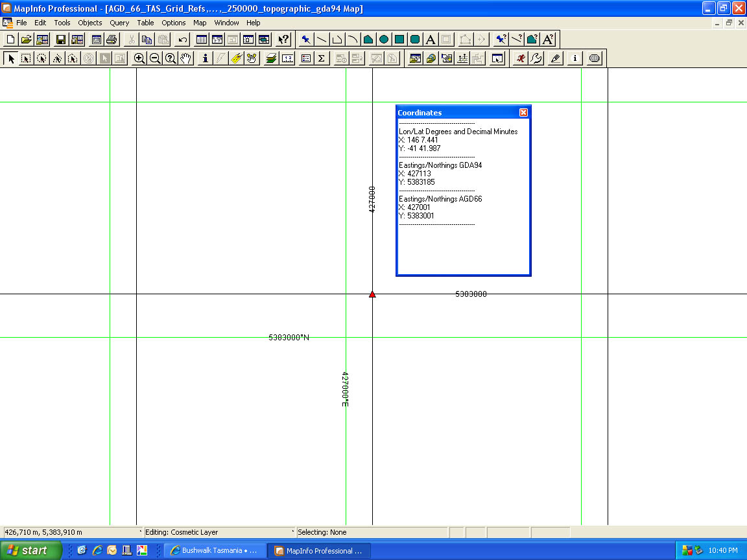This screenshot has width=747, height=560.
Task: Open Layer Control stacked layers icon
Action: (271, 58)
